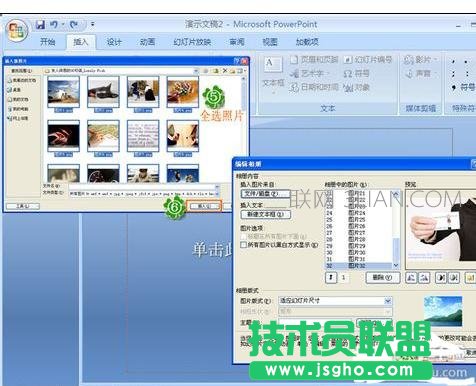Save the presentation from quick access toolbar
The height and width of the screenshot is (386, 476).
[40, 24]
